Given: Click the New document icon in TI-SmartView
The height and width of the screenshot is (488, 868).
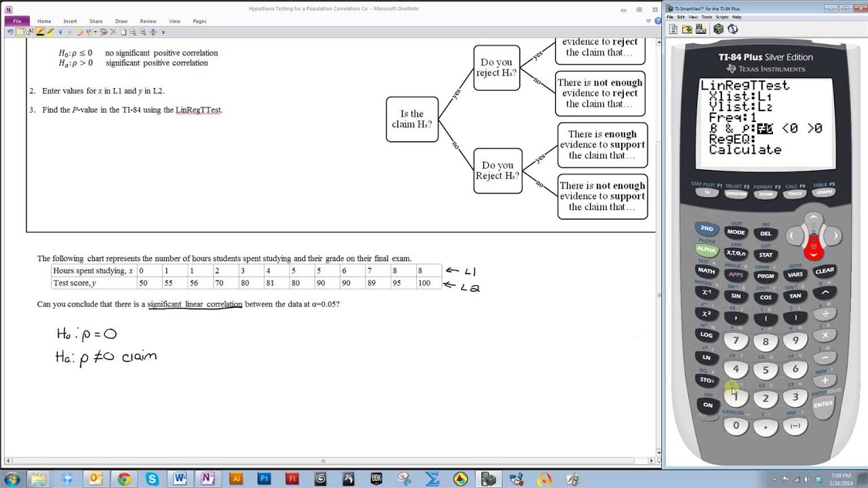Looking at the screenshot, I should pyautogui.click(x=673, y=29).
